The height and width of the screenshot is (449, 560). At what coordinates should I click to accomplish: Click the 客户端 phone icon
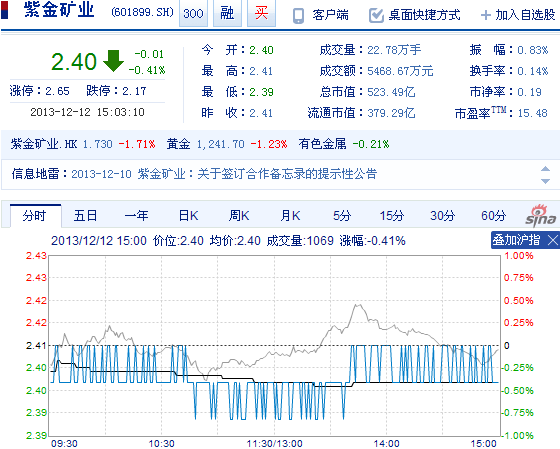pyautogui.click(x=298, y=16)
